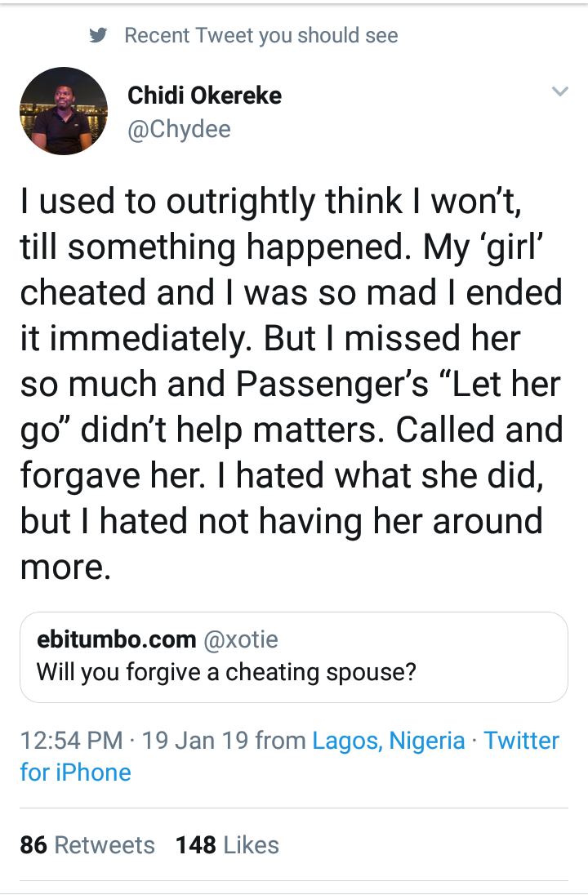Select the @xotie handle
The height and width of the screenshot is (895, 588).
coord(240,639)
